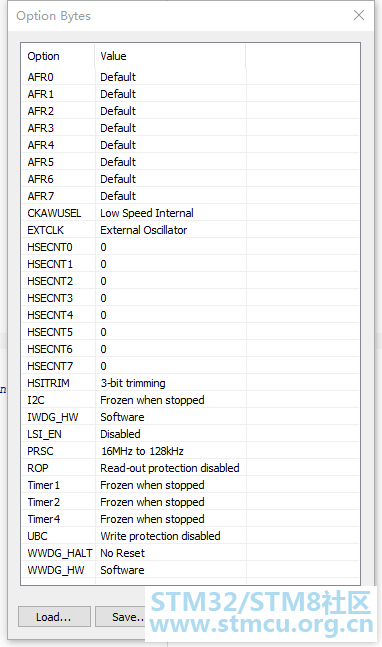Select the AFR0 option row
Image resolution: width=382 pixels, height=647 pixels.
click(x=190, y=77)
